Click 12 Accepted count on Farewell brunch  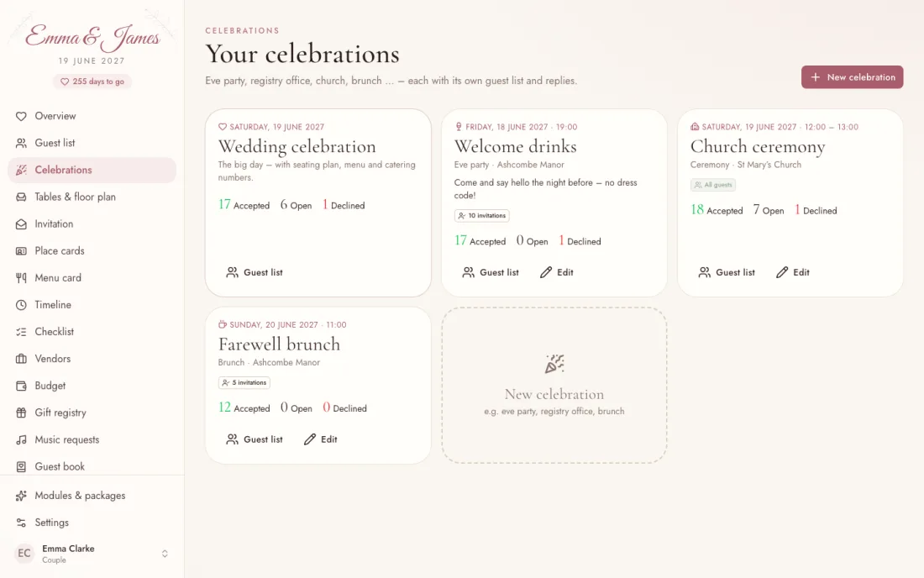pos(244,407)
